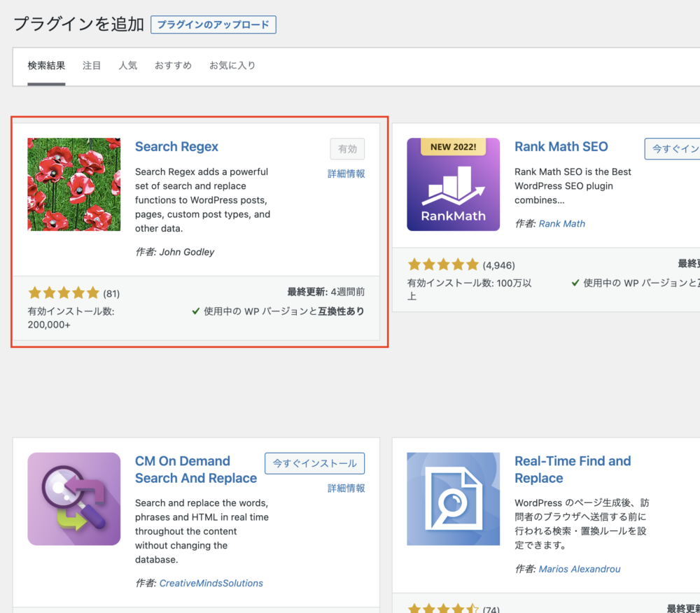
Task: Open the Rank Math SEO title link
Action: coord(561,146)
